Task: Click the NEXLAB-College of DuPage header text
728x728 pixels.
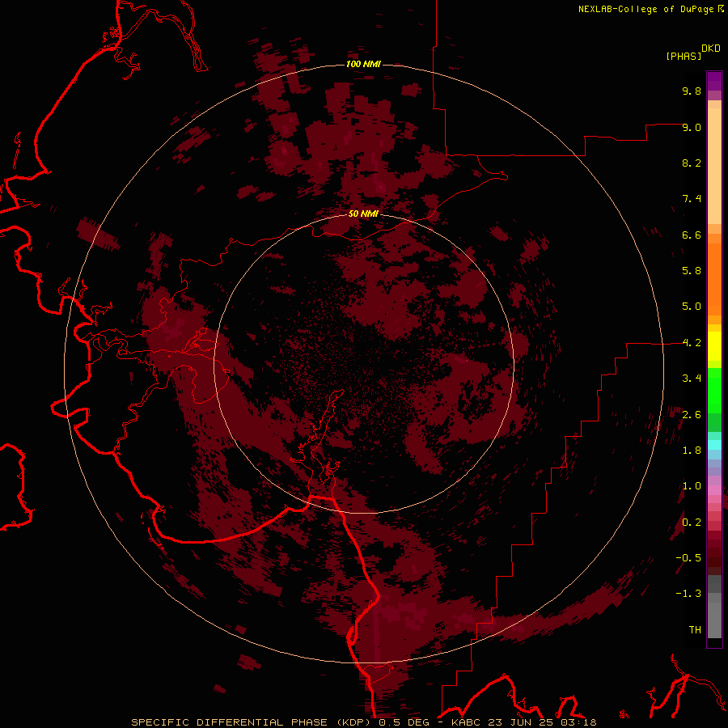Action: (645, 9)
